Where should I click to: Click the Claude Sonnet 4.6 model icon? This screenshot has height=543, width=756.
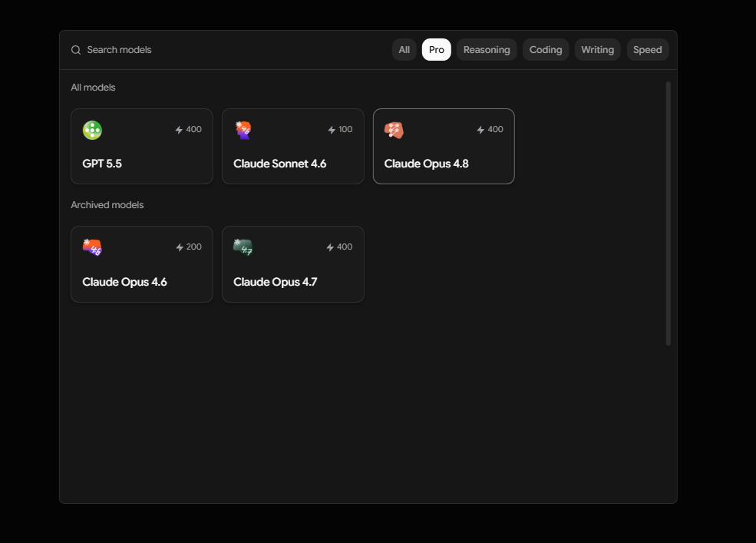point(243,131)
